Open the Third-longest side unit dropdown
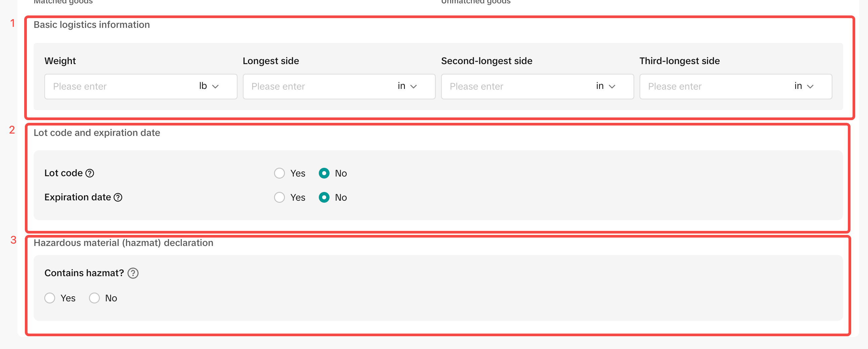This screenshot has width=868, height=349. tap(804, 87)
